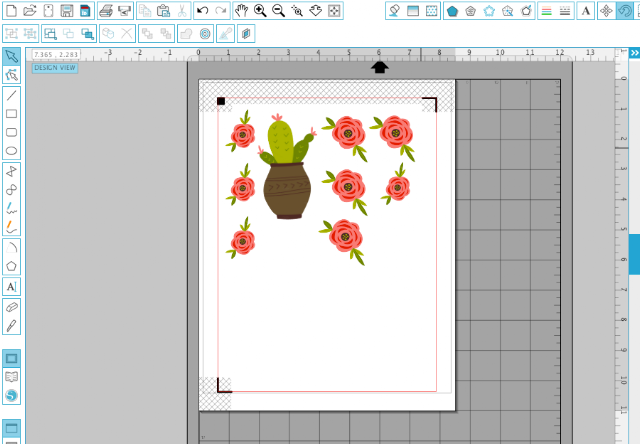Choose the Draw a Polygon tool
This screenshot has width=640, height=444.
click(x=11, y=171)
